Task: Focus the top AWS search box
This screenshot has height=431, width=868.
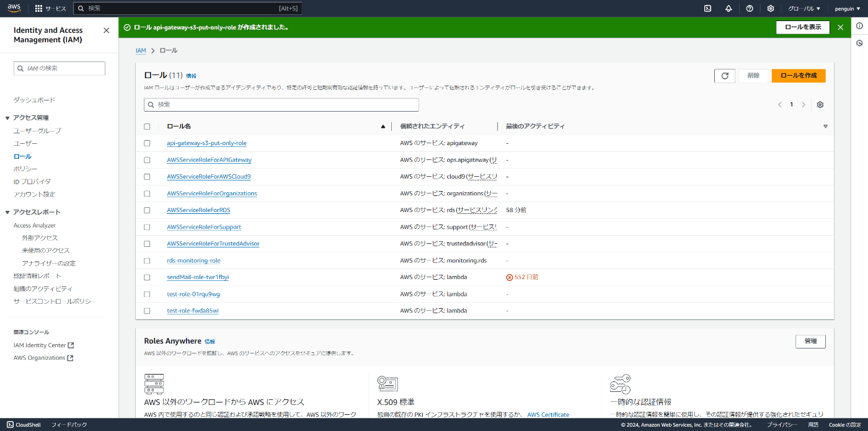Action: point(187,9)
